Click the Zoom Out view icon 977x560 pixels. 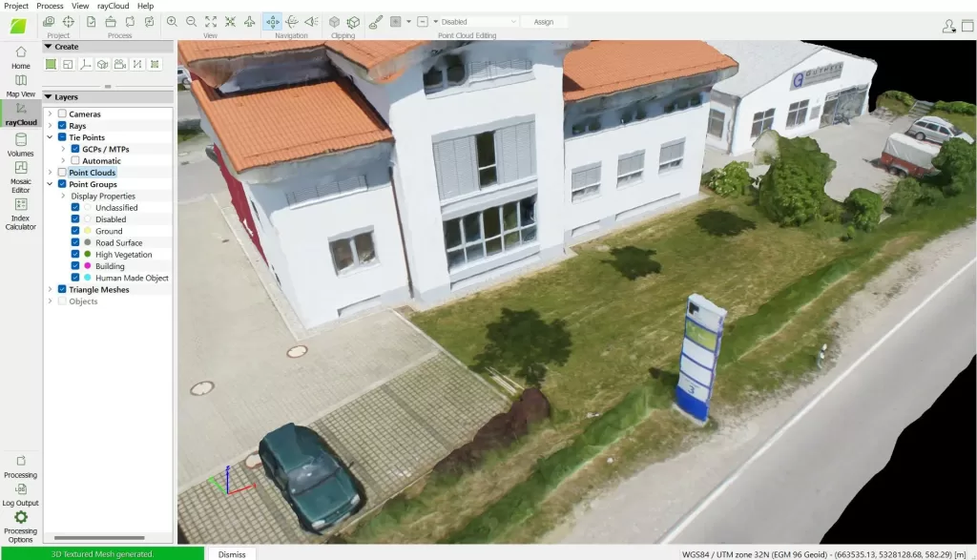(191, 22)
